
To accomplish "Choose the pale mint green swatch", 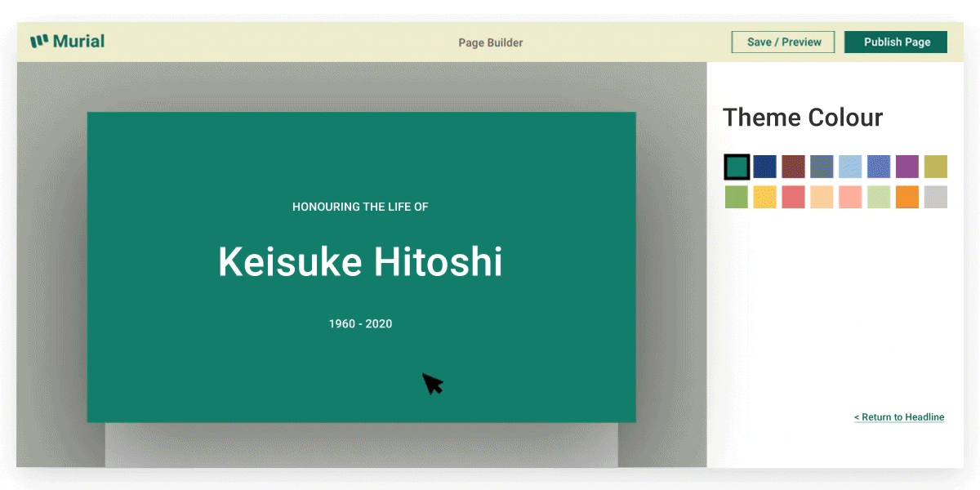I will 879,197.
